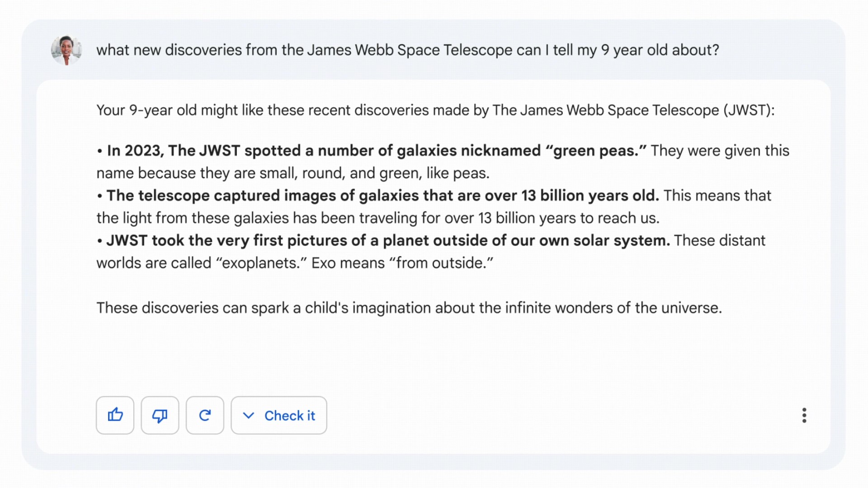Viewport: 868px width, 488px height.
Task: Click the word "exoplanets" in the last bullet
Action: (x=261, y=263)
